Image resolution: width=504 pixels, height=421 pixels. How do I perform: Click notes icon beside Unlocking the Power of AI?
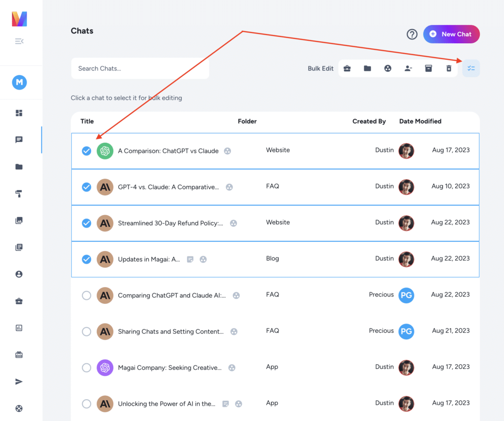pyautogui.click(x=225, y=404)
